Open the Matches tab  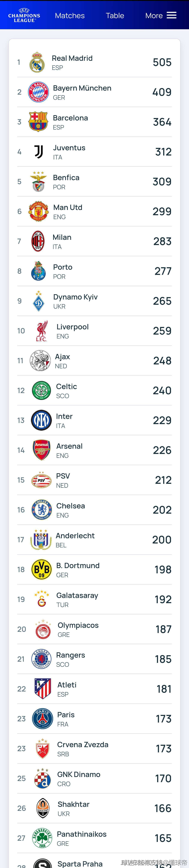point(70,15)
